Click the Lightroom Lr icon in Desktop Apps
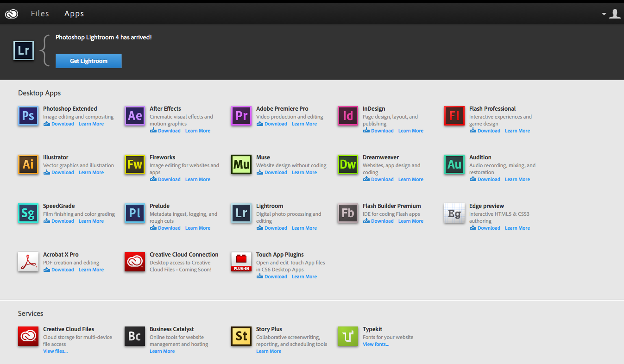This screenshot has width=624, height=364. 241,213
